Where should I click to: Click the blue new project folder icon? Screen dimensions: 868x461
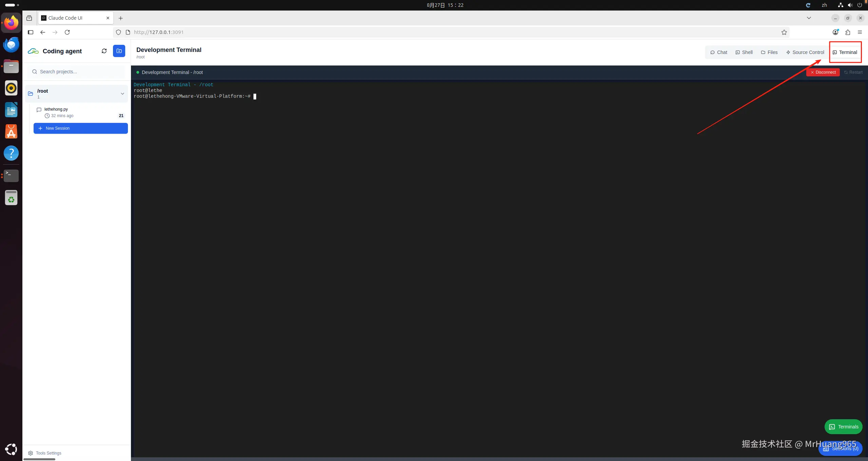119,51
